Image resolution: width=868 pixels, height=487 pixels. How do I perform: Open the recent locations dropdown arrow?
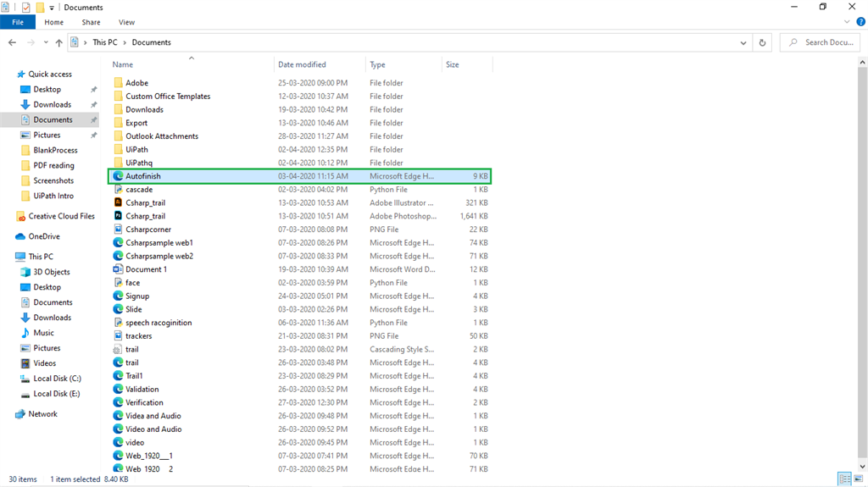tap(46, 42)
